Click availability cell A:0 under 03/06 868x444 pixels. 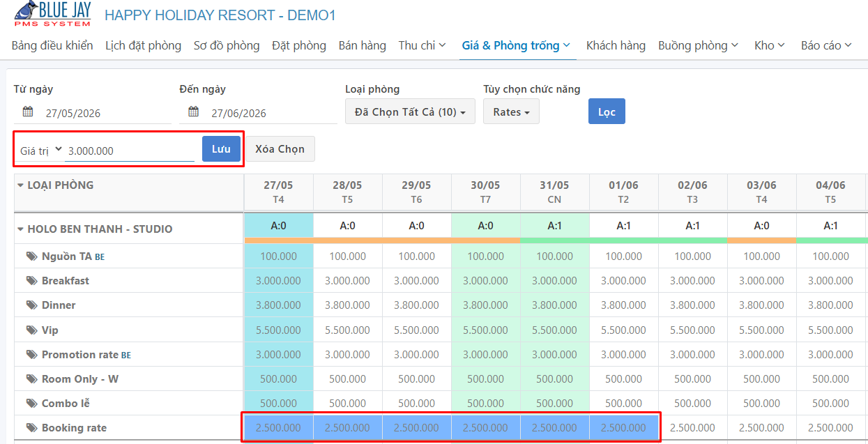pyautogui.click(x=761, y=226)
